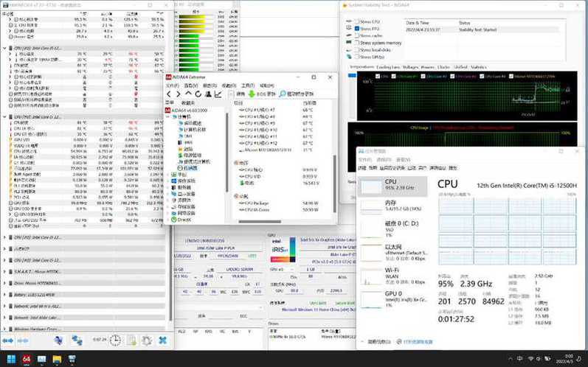
Task: Select Disk 0 (C: D:) in Task Manager
Action: pos(392,228)
